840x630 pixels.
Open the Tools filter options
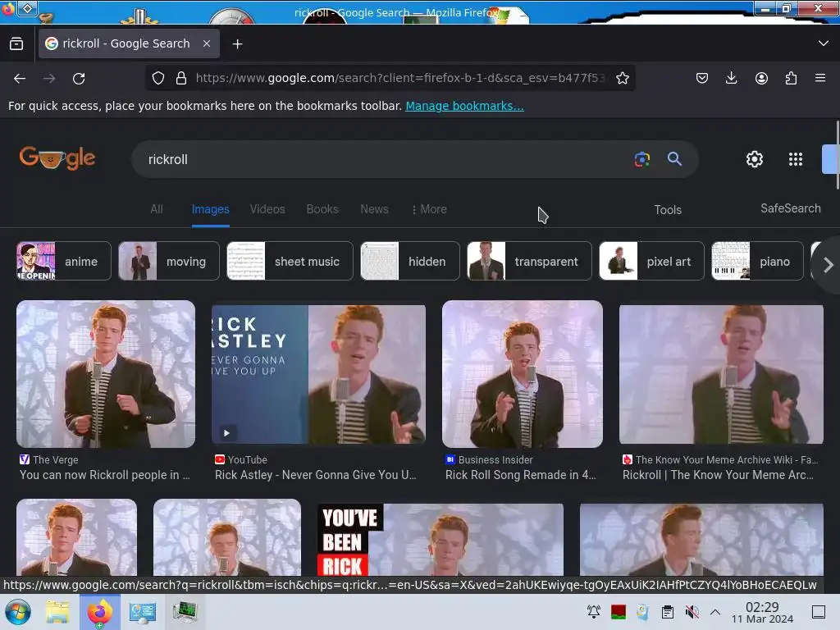pos(668,210)
